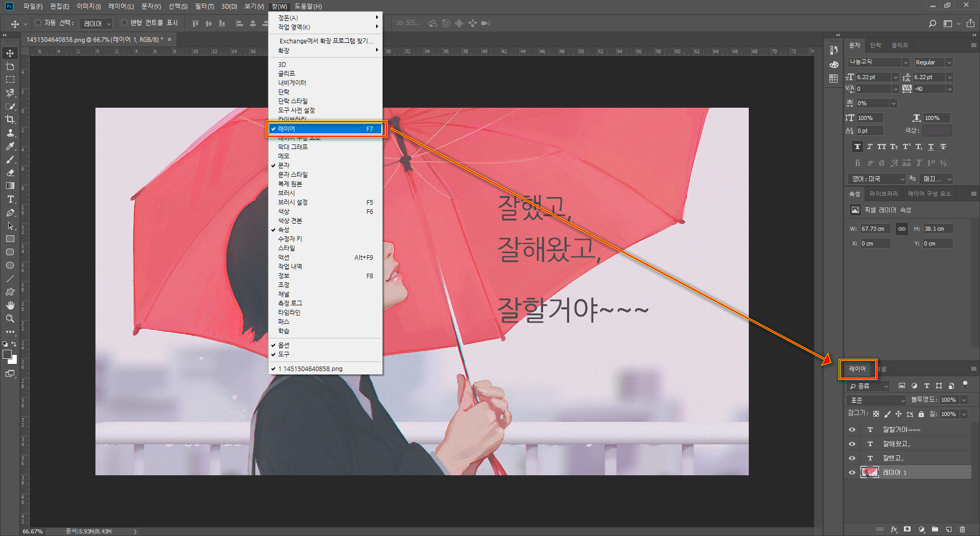The image size is (980, 536).
Task: Open the Regular font style dropdown
Action: point(949,62)
